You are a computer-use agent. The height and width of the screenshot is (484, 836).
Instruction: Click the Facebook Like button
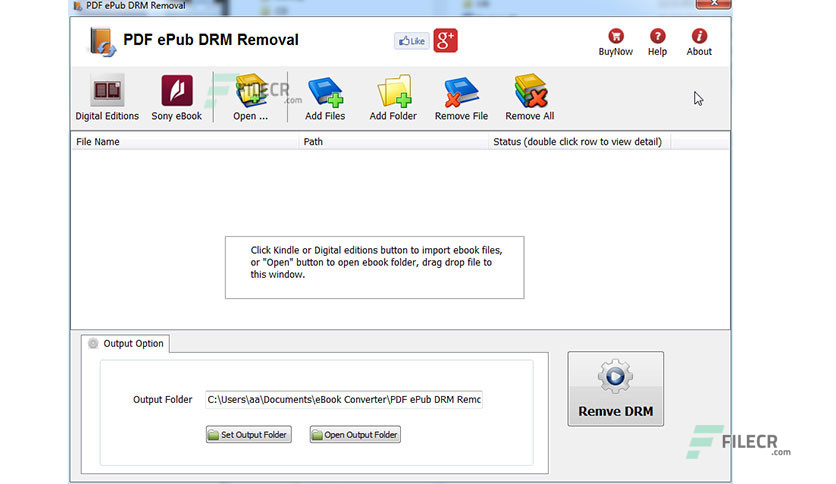(x=412, y=41)
